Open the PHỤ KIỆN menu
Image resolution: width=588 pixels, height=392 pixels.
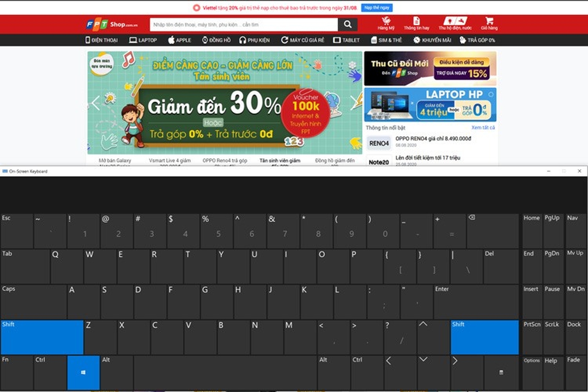254,40
